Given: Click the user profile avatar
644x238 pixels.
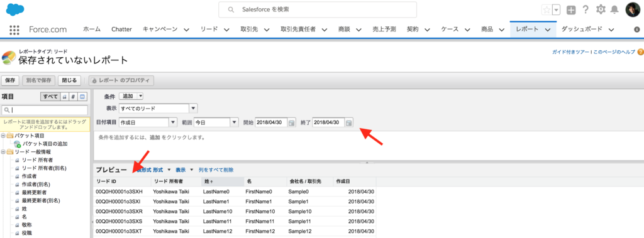Looking at the screenshot, I should tap(633, 10).
